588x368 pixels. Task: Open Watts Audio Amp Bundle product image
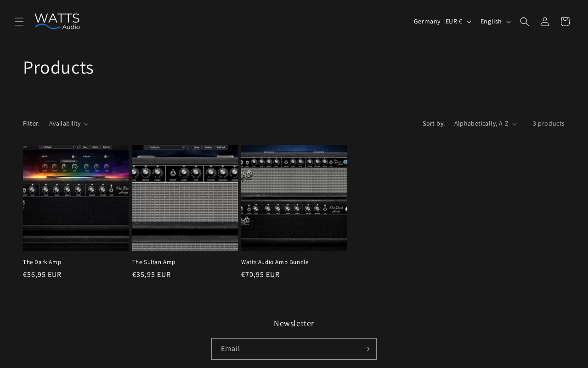click(294, 198)
